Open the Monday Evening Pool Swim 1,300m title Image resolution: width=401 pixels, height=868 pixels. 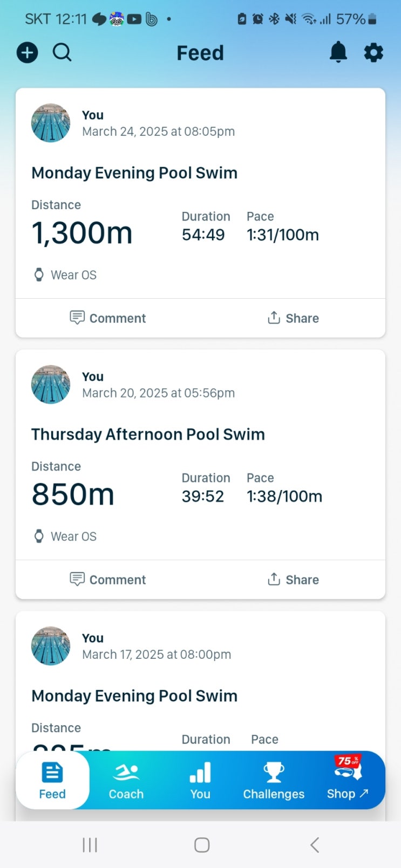coord(134,173)
